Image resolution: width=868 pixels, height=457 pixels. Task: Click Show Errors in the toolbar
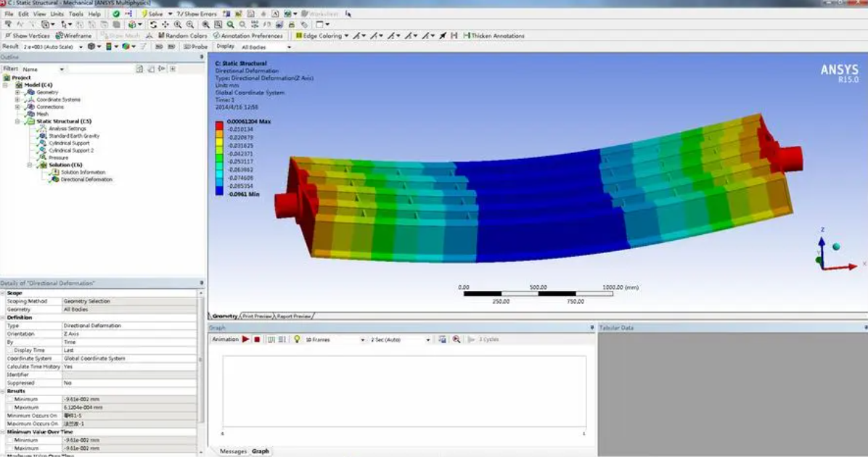point(197,13)
